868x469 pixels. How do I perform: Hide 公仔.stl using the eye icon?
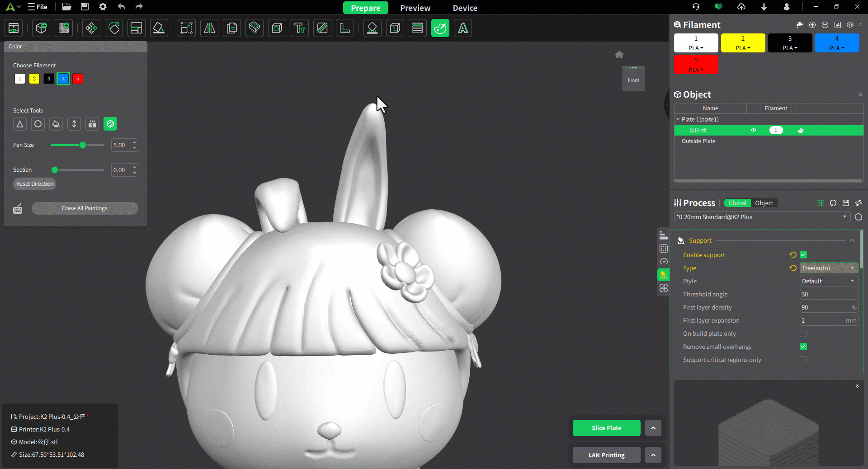tap(754, 130)
